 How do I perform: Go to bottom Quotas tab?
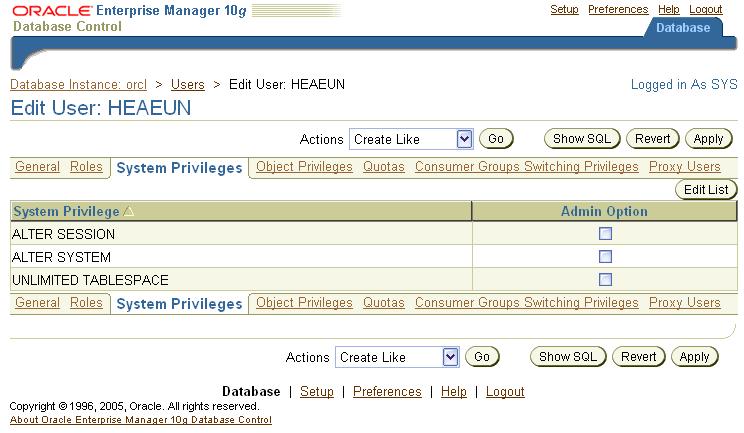tap(384, 302)
